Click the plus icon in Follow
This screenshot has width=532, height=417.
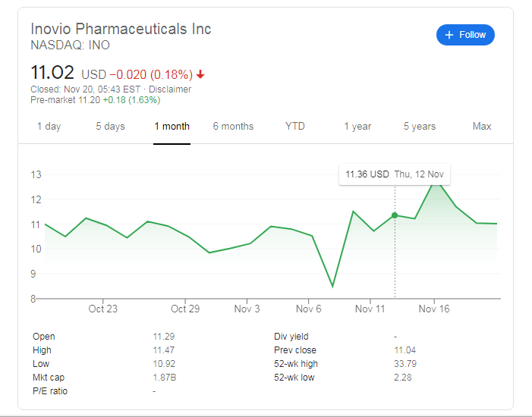point(449,35)
